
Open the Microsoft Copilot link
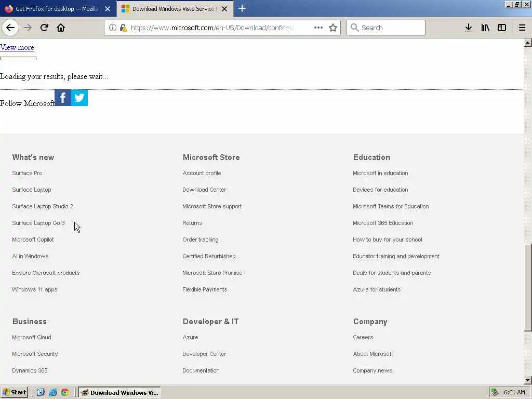point(33,240)
